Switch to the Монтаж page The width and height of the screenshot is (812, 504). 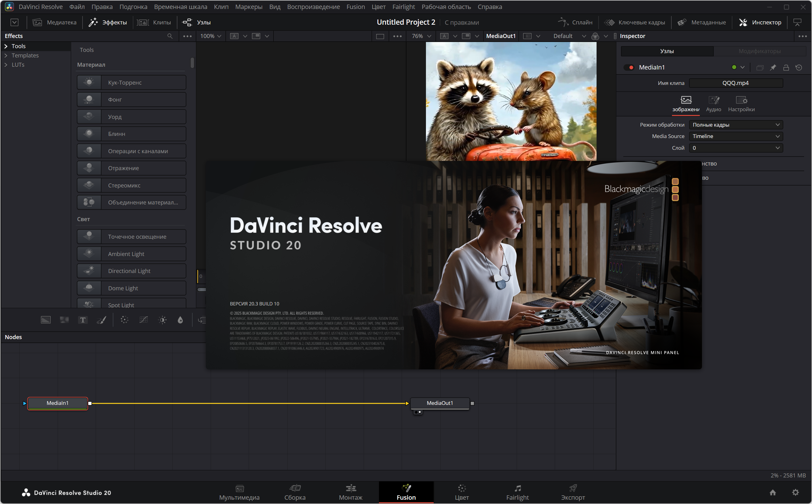pyautogui.click(x=350, y=492)
